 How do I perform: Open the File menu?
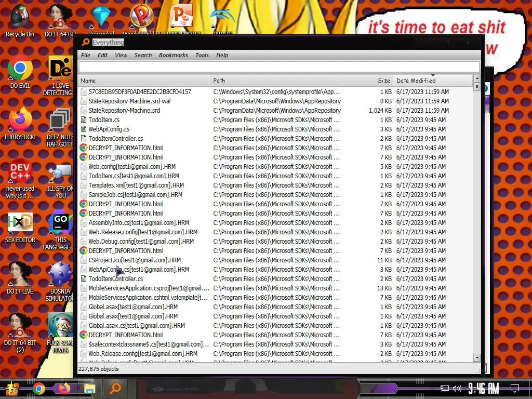86,55
